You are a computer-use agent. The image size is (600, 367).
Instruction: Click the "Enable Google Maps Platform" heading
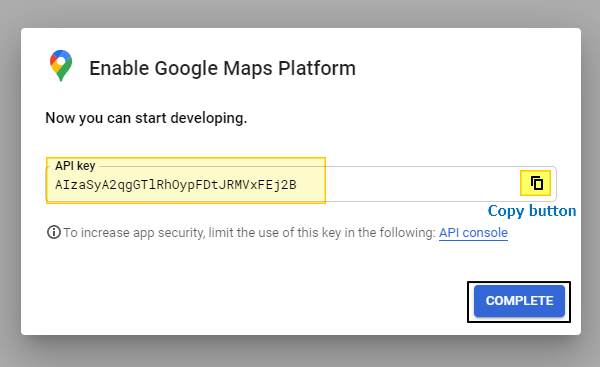tap(222, 69)
